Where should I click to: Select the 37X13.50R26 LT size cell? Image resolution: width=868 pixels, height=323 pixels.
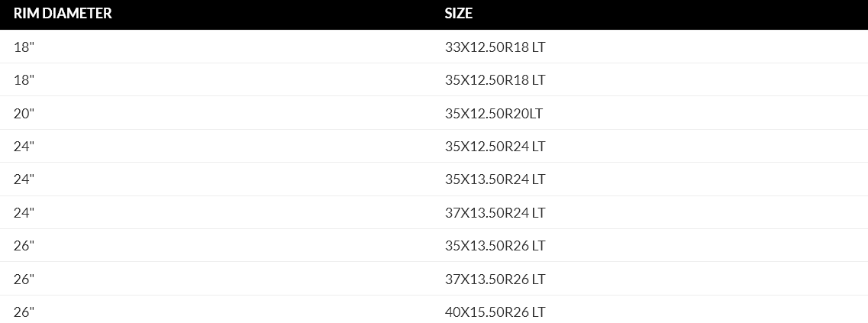[495, 279]
